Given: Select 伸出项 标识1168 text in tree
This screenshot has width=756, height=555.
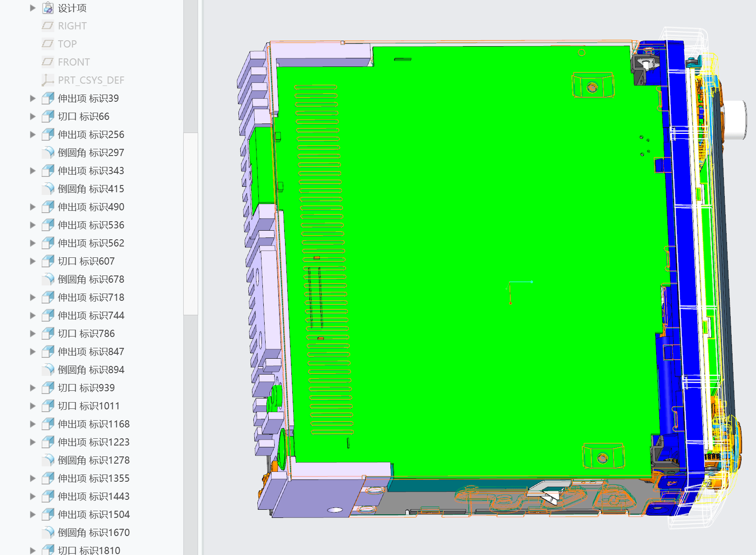Looking at the screenshot, I should (94, 424).
